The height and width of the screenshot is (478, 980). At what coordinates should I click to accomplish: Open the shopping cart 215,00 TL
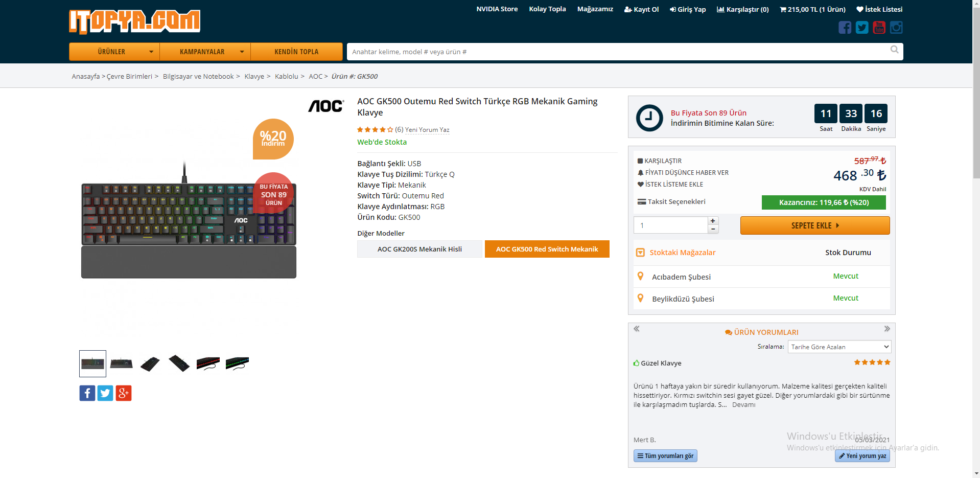pyautogui.click(x=812, y=9)
